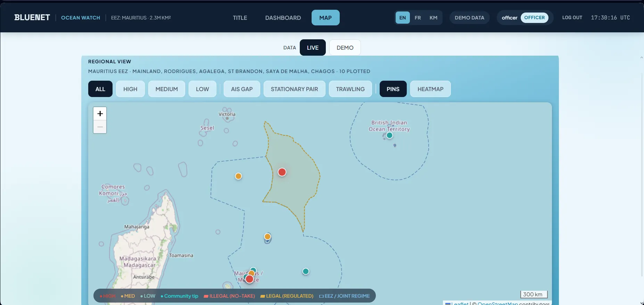Screen dimensions: 644x305
Task: Select teal pin near British Indian Ocean Territory
Action: click(390, 135)
